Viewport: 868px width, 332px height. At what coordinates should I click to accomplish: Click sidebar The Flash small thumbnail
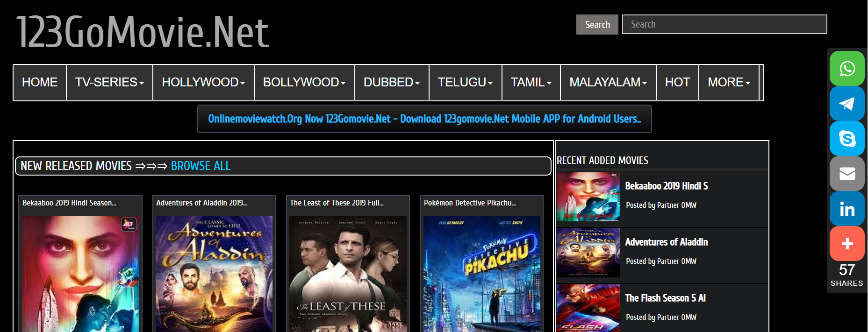coord(588,308)
